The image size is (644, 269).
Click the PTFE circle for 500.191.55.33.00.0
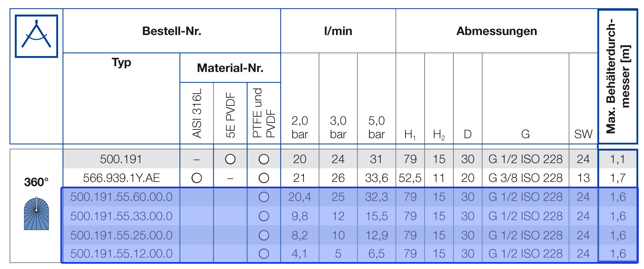click(x=264, y=216)
